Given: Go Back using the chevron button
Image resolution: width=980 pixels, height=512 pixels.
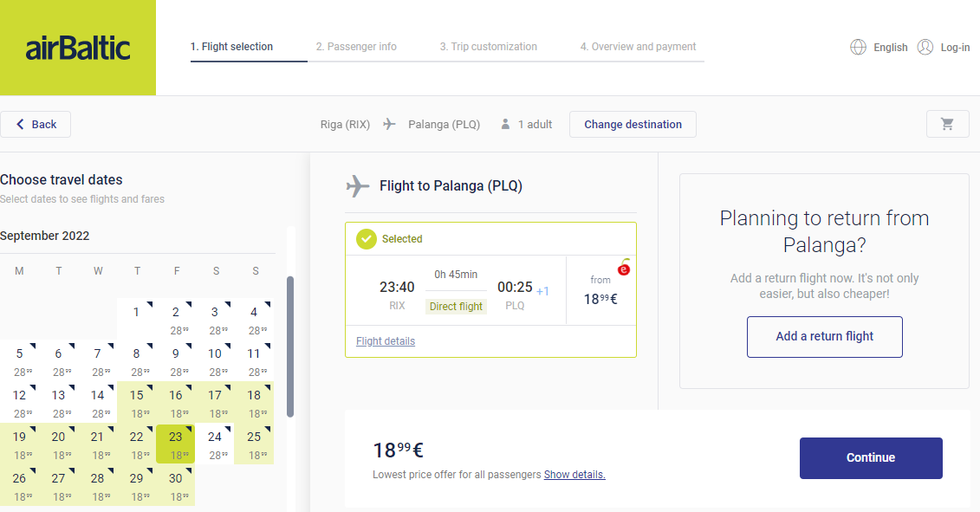Looking at the screenshot, I should point(36,125).
